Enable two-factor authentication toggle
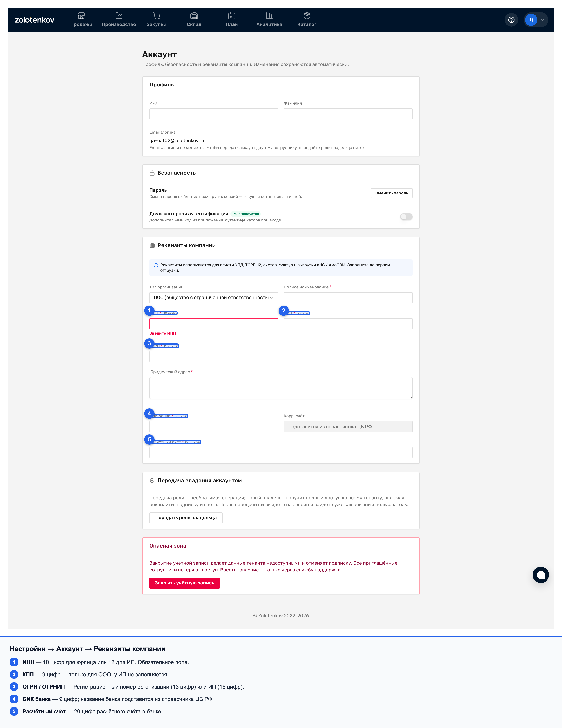 406,217
